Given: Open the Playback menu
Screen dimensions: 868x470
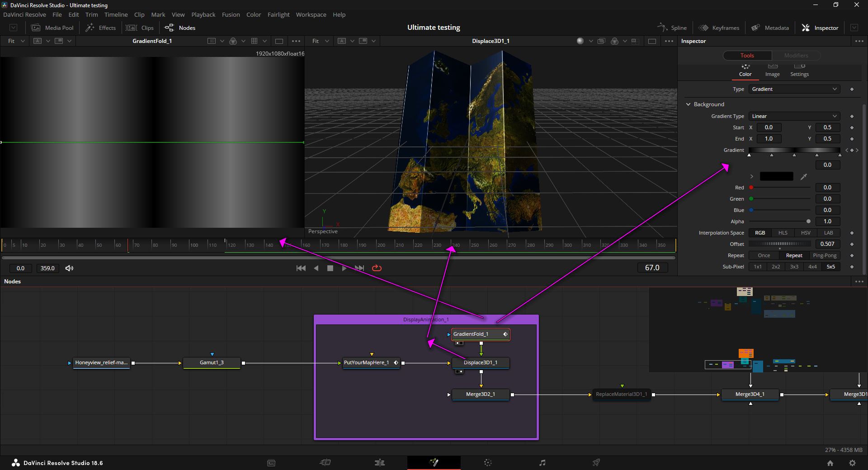Looking at the screenshot, I should (x=203, y=14).
